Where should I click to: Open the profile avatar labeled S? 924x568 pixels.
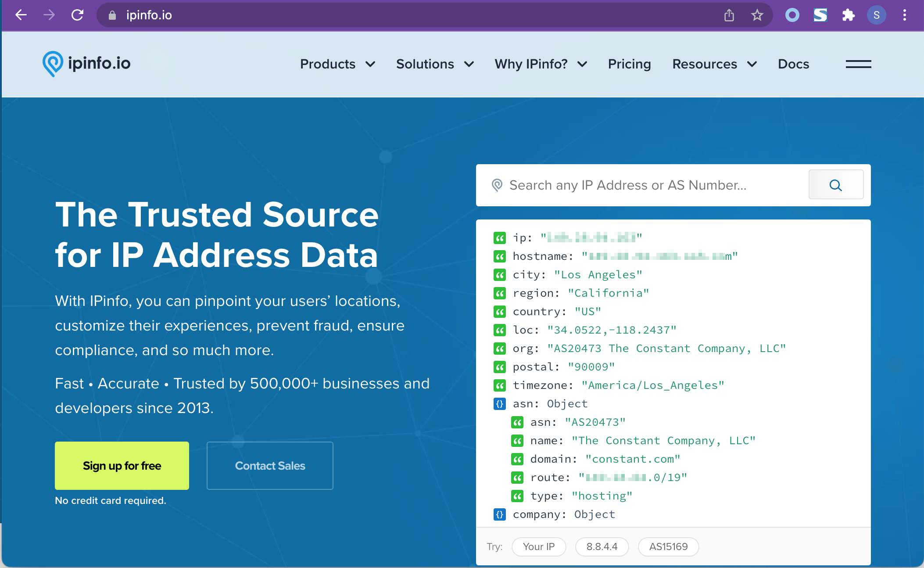point(877,15)
